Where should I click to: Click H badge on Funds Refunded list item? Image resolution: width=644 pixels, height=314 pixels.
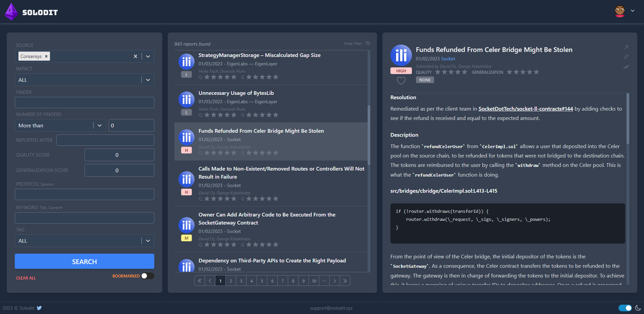[x=187, y=151]
